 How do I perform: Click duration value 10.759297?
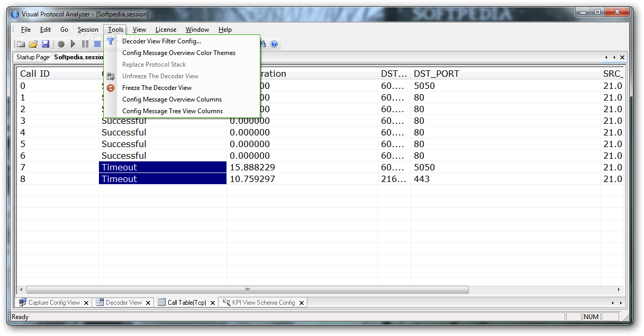click(x=252, y=179)
